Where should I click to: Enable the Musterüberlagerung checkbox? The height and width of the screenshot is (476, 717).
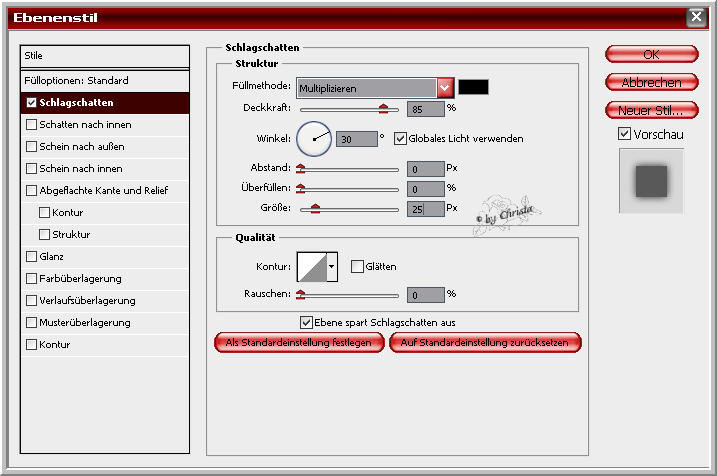pos(31,322)
